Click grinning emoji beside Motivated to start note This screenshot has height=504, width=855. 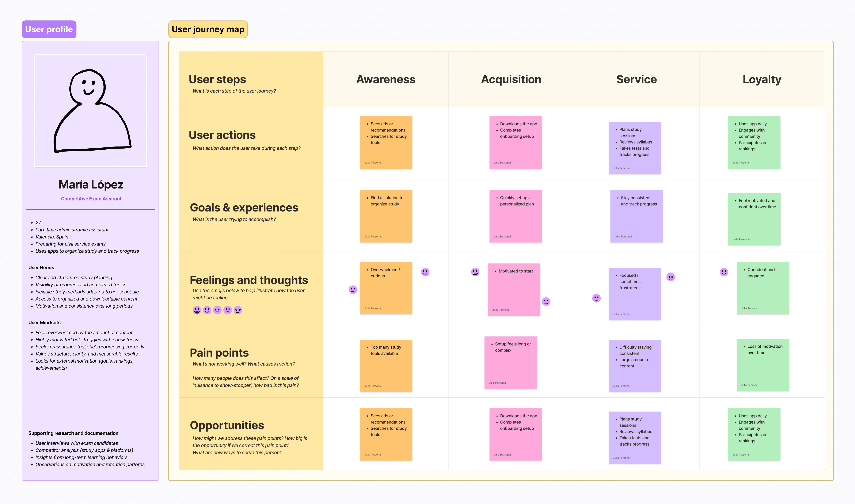(475, 272)
